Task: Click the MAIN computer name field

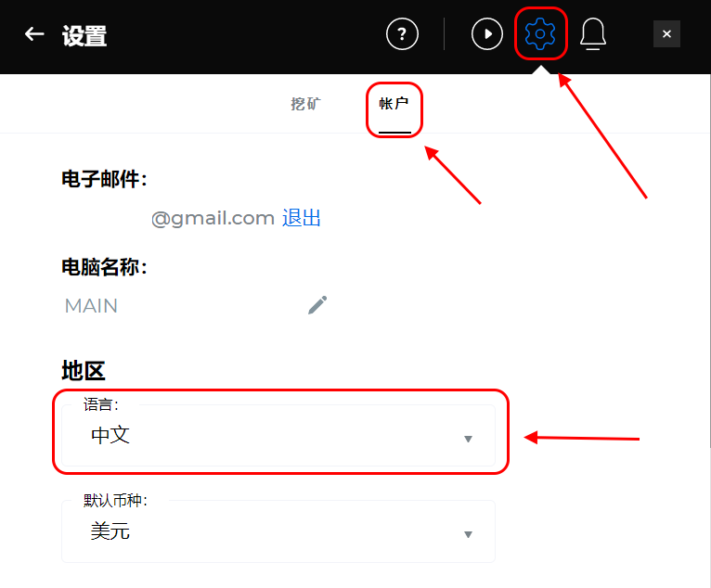Action: click(x=91, y=306)
